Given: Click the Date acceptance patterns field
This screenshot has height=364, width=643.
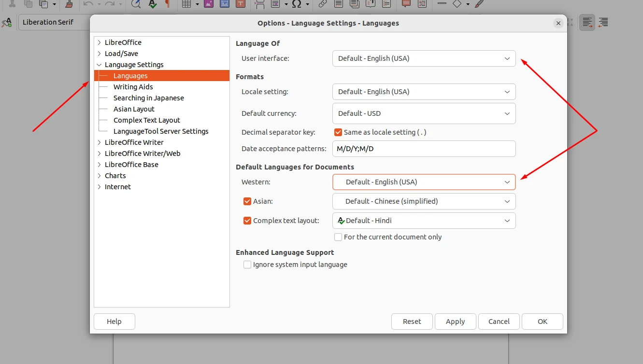Looking at the screenshot, I should [424, 149].
